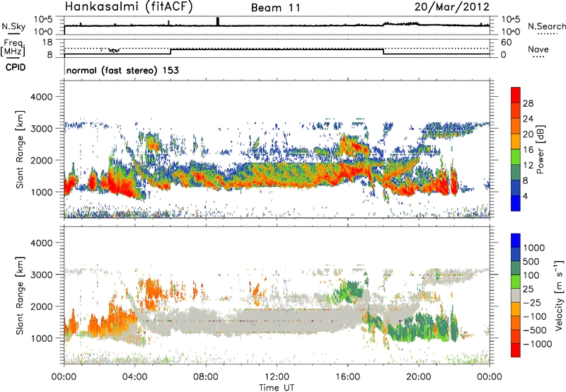Select the N.Sky legend label
Screen dimensions: 566x392
[x=13, y=26]
